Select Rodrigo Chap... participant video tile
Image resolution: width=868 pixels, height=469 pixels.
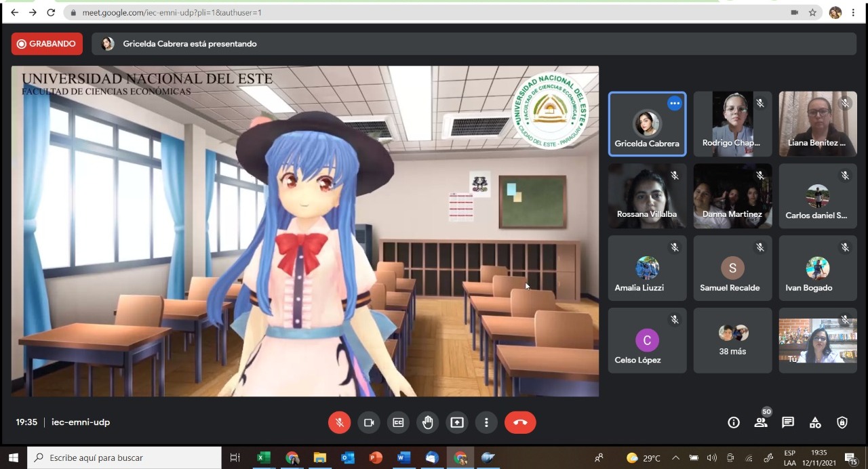pos(732,124)
